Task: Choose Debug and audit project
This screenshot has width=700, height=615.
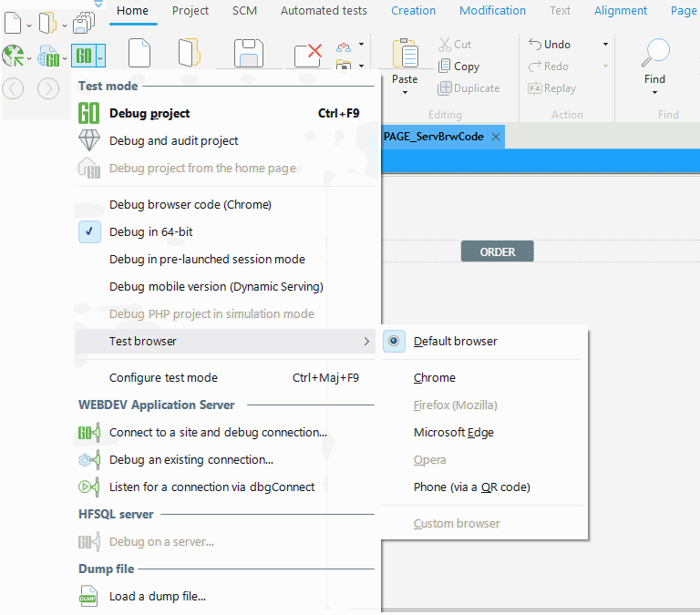Action: tap(226, 140)
